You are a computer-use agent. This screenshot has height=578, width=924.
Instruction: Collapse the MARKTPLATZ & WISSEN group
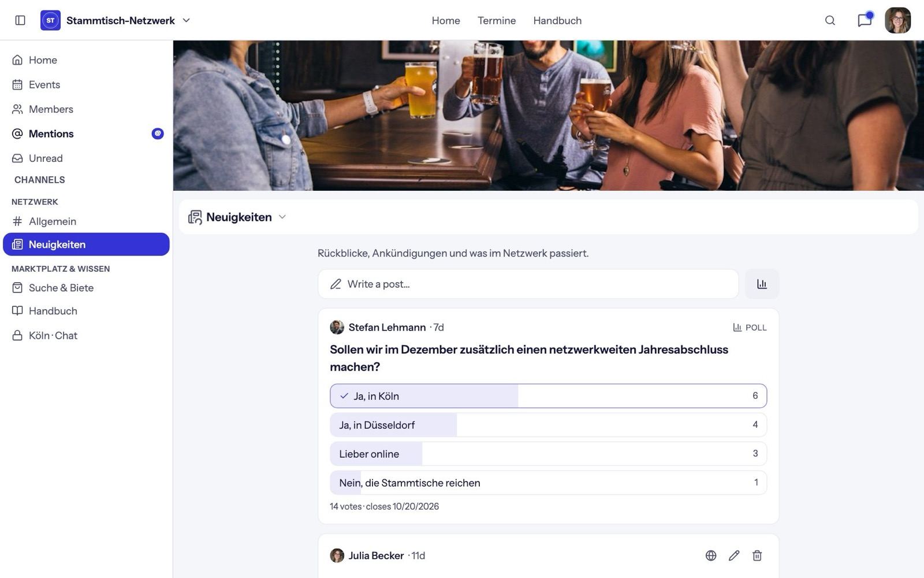click(x=61, y=269)
